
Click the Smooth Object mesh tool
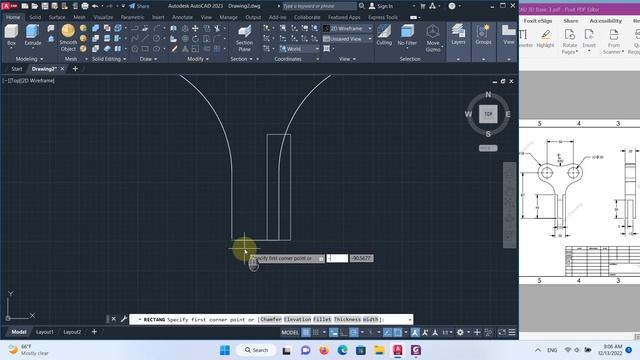68,38
